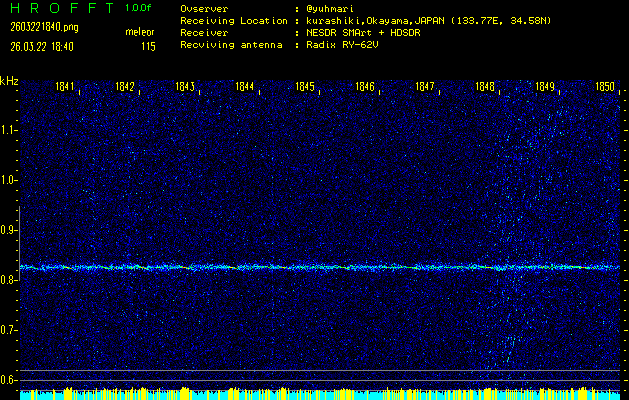Click the 1848 time marker

485,87
